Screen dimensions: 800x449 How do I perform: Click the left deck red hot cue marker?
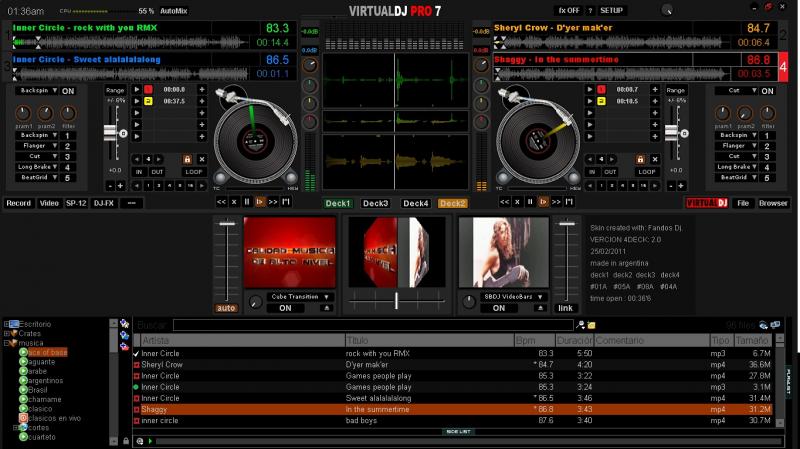coord(148,89)
